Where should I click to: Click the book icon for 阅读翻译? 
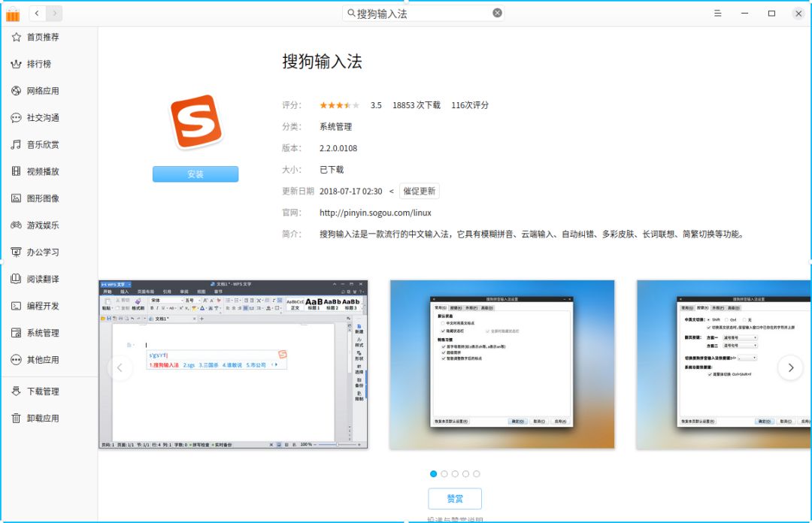coord(16,279)
